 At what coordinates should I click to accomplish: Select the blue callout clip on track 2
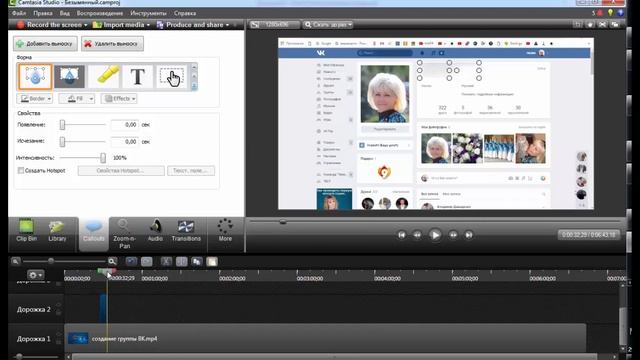[x=103, y=309]
